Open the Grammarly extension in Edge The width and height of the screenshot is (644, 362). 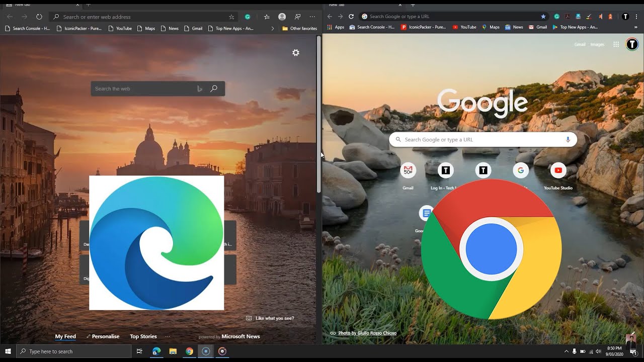(x=248, y=17)
